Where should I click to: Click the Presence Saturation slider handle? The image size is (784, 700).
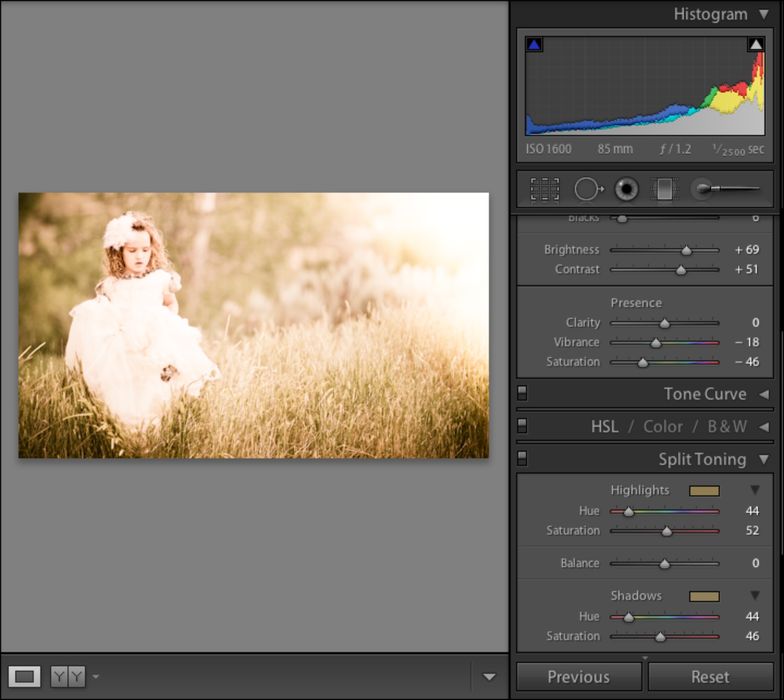tap(643, 362)
